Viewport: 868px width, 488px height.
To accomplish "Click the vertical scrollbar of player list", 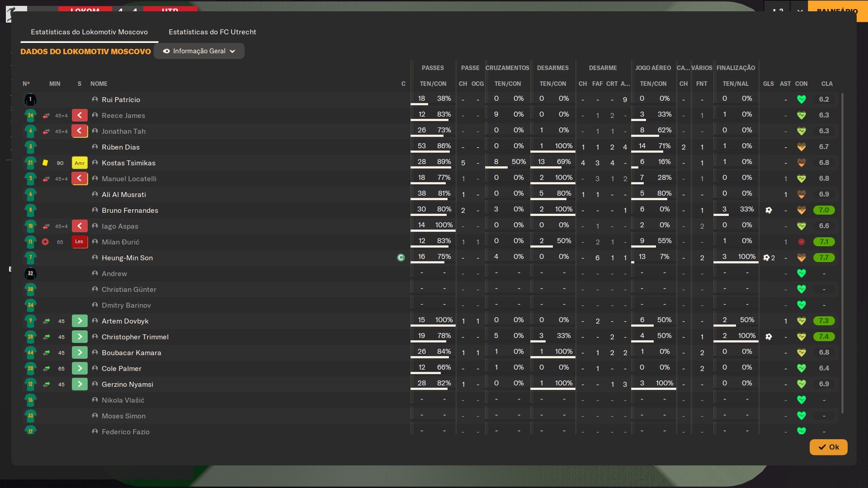I will [x=842, y=253].
